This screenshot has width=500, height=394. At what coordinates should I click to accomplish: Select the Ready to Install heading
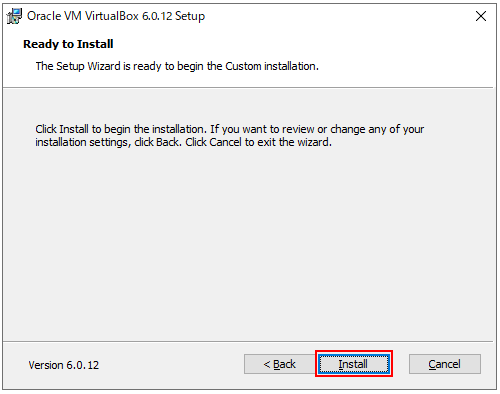[x=68, y=44]
